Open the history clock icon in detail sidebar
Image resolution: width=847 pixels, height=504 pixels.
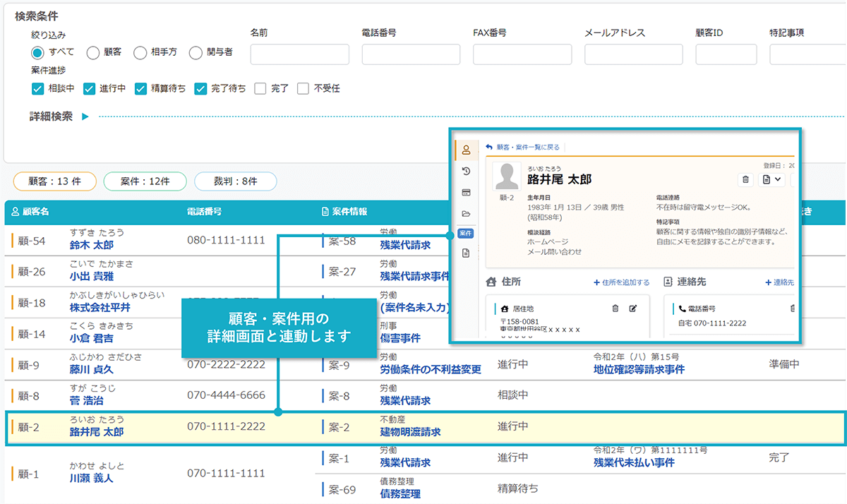[466, 172]
